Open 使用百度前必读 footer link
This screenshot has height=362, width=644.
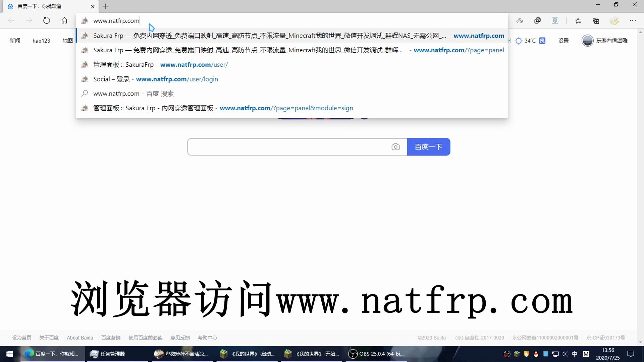click(x=145, y=338)
